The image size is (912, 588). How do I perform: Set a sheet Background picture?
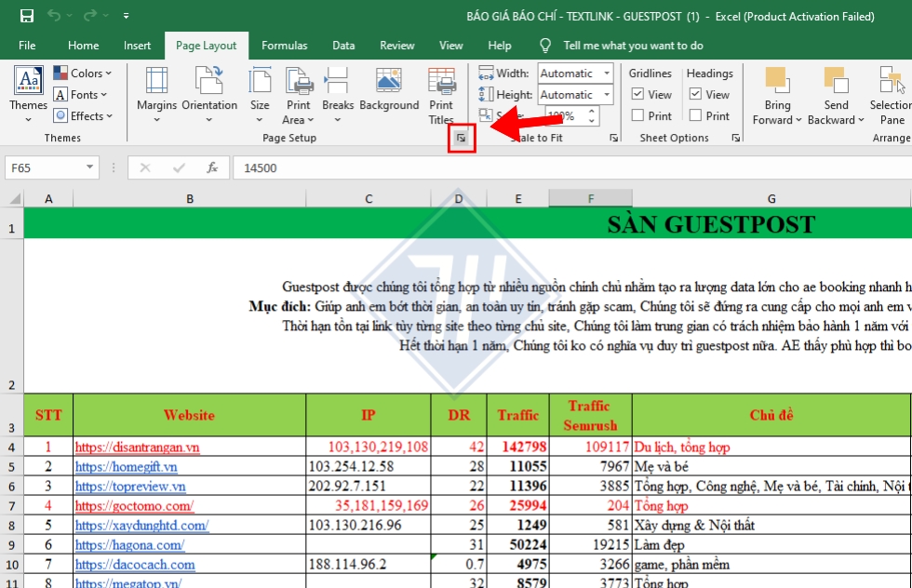tap(389, 93)
